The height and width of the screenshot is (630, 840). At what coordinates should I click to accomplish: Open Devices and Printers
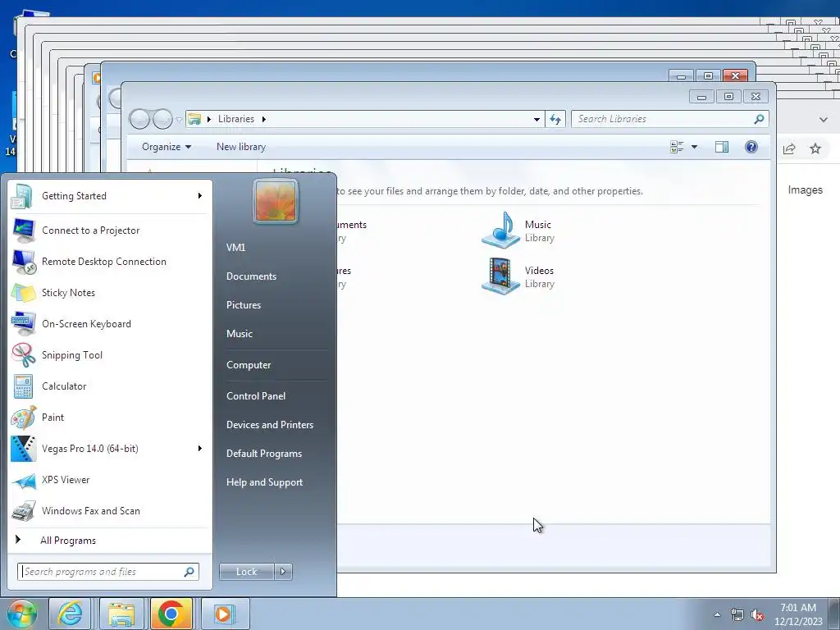[269, 425]
